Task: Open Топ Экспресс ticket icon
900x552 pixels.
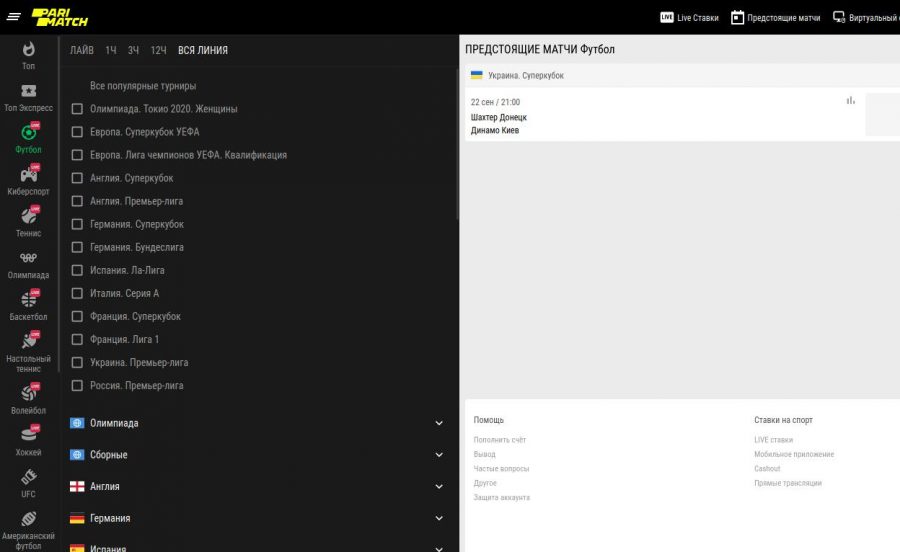Action: (28, 91)
